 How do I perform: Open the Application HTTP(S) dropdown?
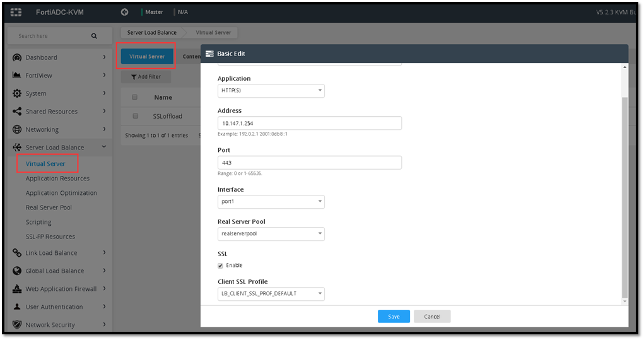tap(271, 91)
